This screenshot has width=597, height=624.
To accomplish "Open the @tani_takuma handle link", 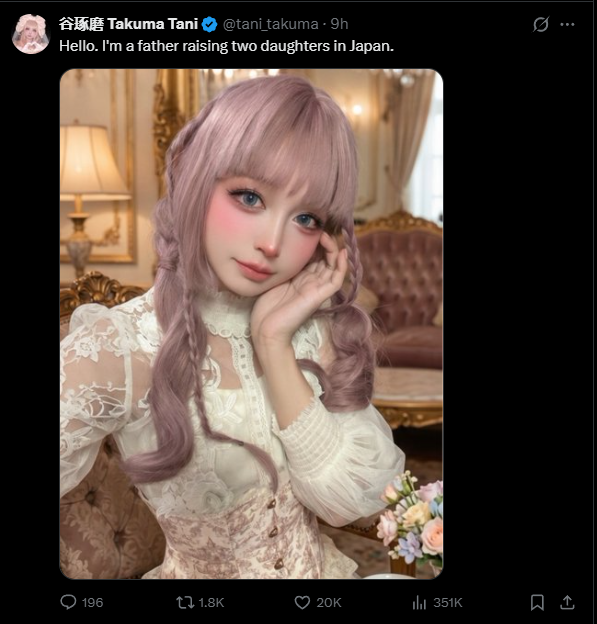I will [x=271, y=24].
